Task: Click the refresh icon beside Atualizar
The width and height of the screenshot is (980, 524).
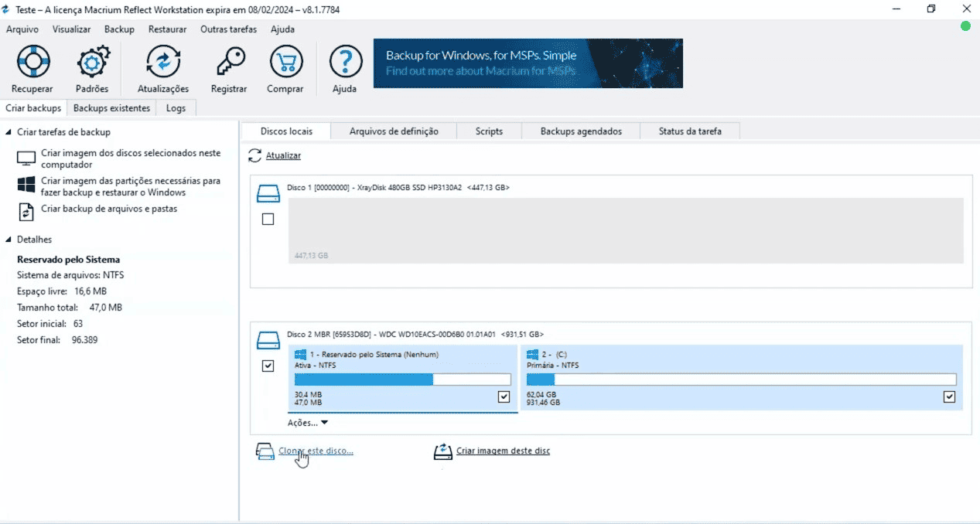Action: tap(255, 155)
